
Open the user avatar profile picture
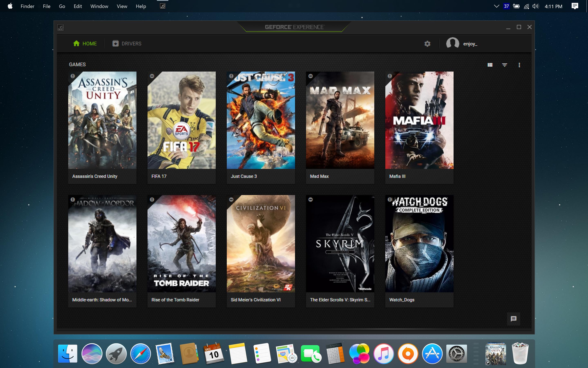453,43
